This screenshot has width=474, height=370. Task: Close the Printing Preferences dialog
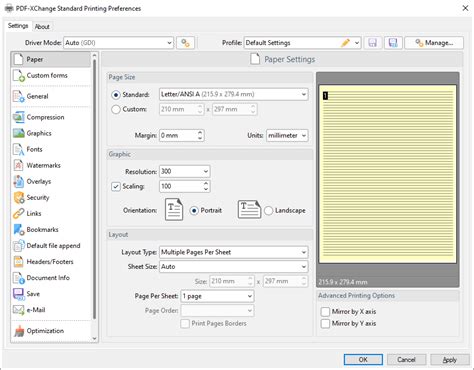click(465, 8)
